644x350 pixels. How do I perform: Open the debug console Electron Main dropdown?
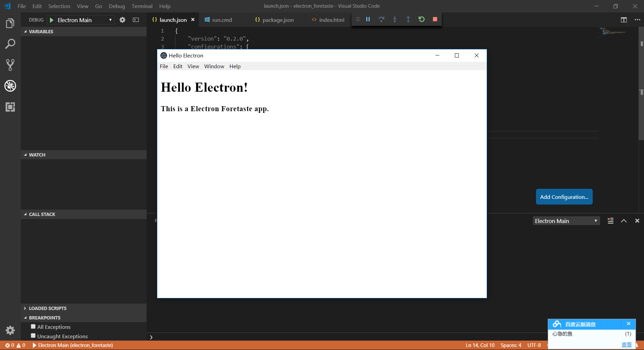coord(566,221)
